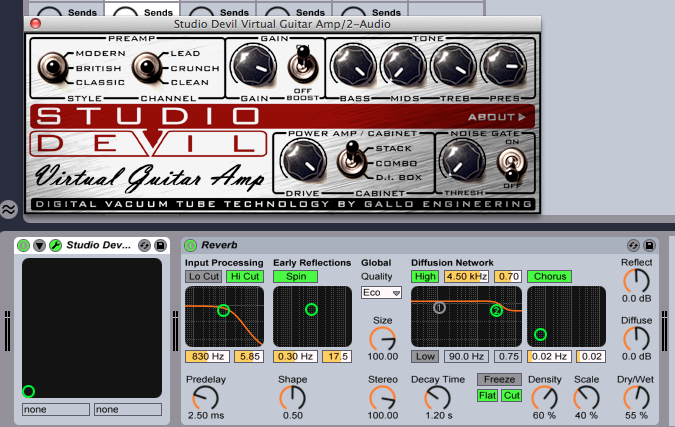Click the Freeze button
The image size is (675, 427).
pos(499,379)
